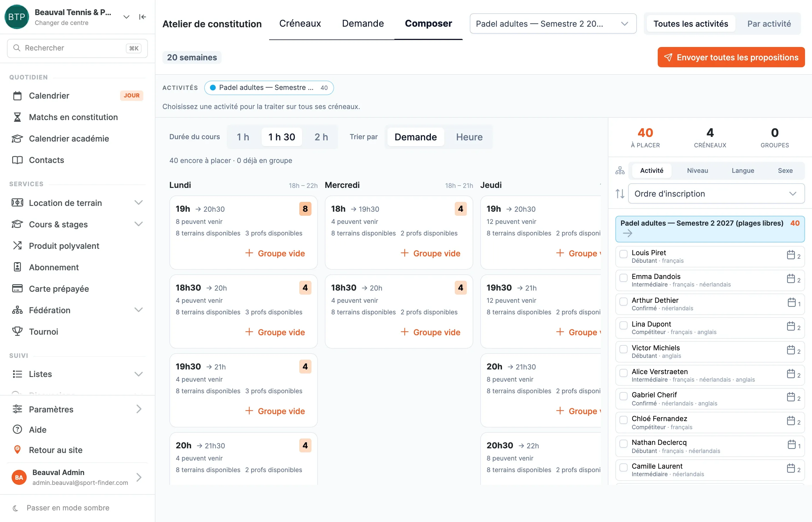
Task: Open Matchs en constitution hourglass item
Action: point(77,117)
